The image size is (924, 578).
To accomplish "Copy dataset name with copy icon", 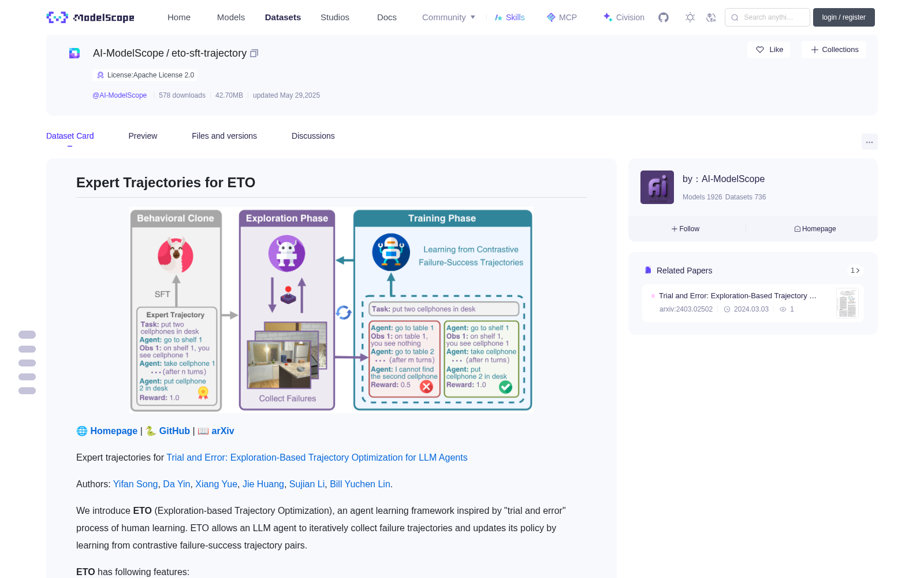I will (254, 53).
